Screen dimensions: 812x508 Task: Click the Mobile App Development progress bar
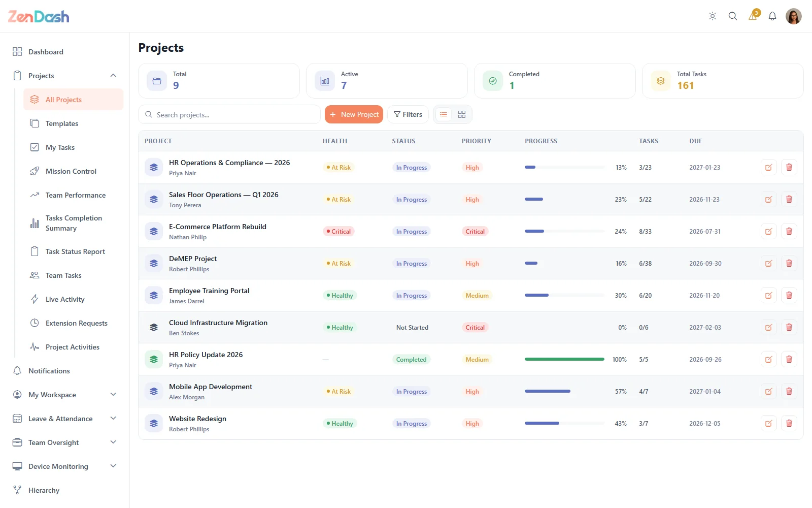point(564,391)
